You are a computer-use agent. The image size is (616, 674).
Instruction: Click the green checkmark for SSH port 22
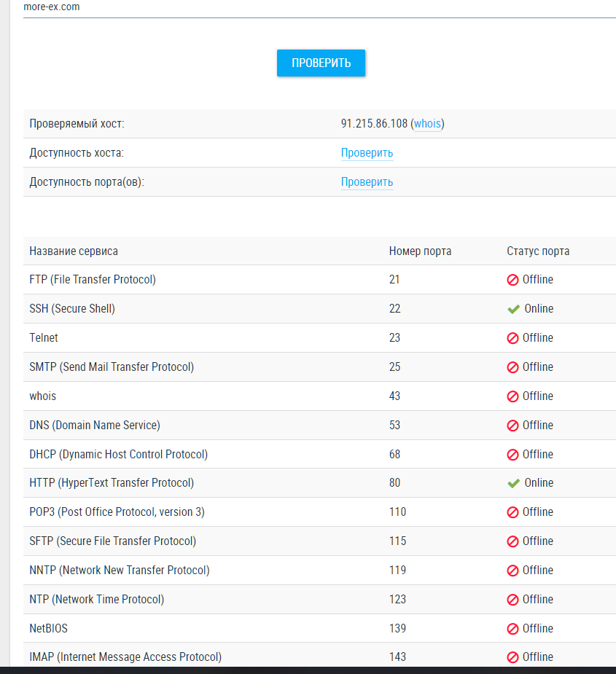[513, 309]
